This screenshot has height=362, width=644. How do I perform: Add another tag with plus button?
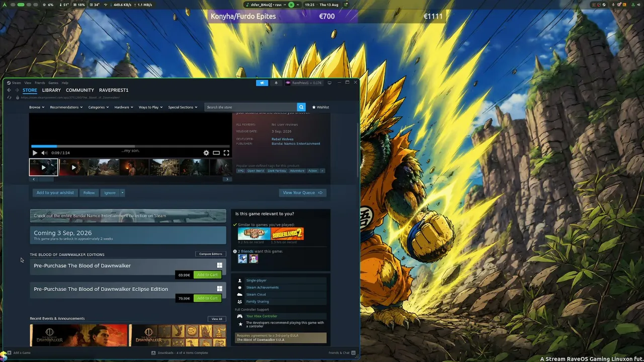point(323,171)
